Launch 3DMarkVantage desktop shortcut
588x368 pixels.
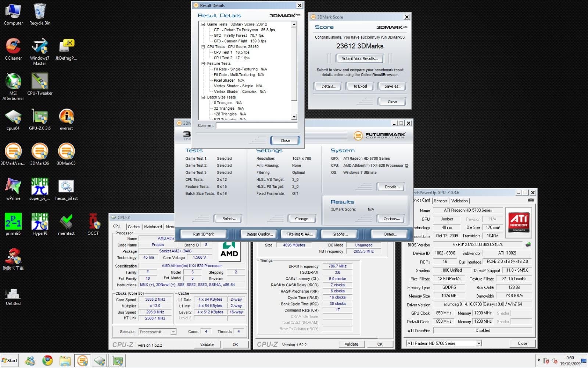point(13,154)
